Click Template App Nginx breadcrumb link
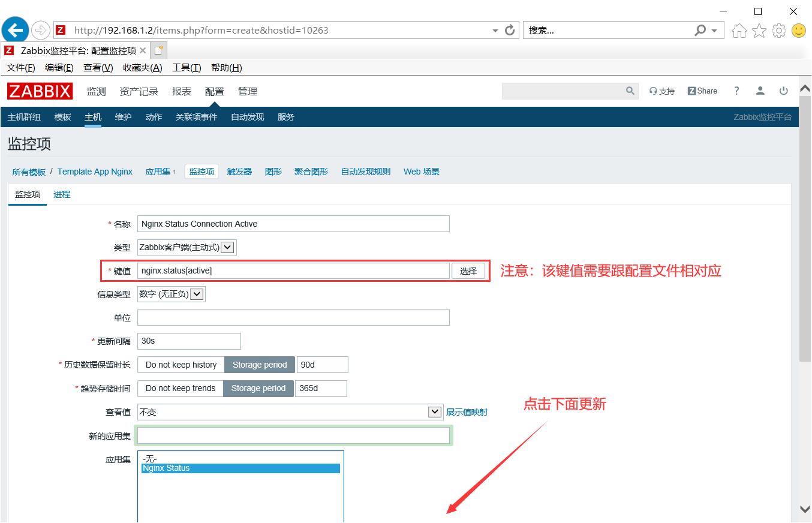 click(95, 172)
